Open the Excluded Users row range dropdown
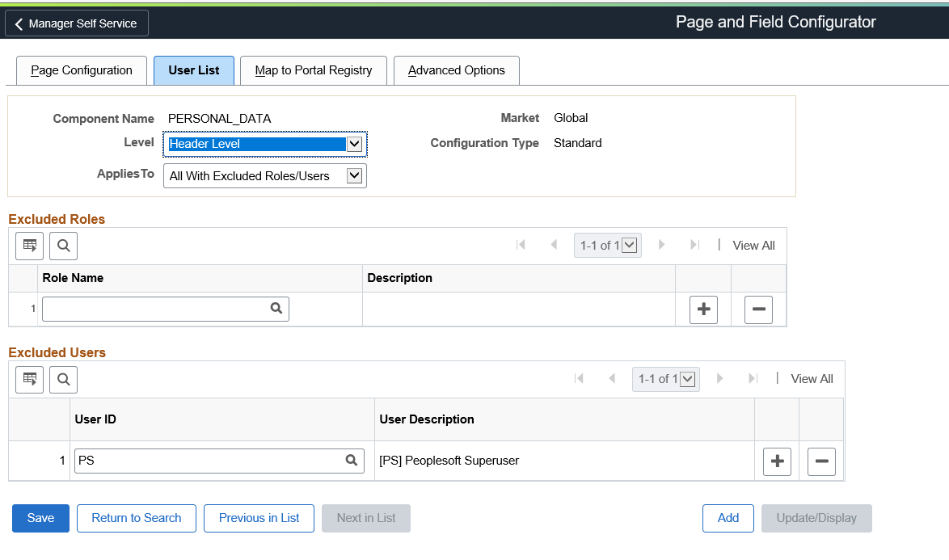Viewport: 949px width, 560px height. click(x=688, y=378)
